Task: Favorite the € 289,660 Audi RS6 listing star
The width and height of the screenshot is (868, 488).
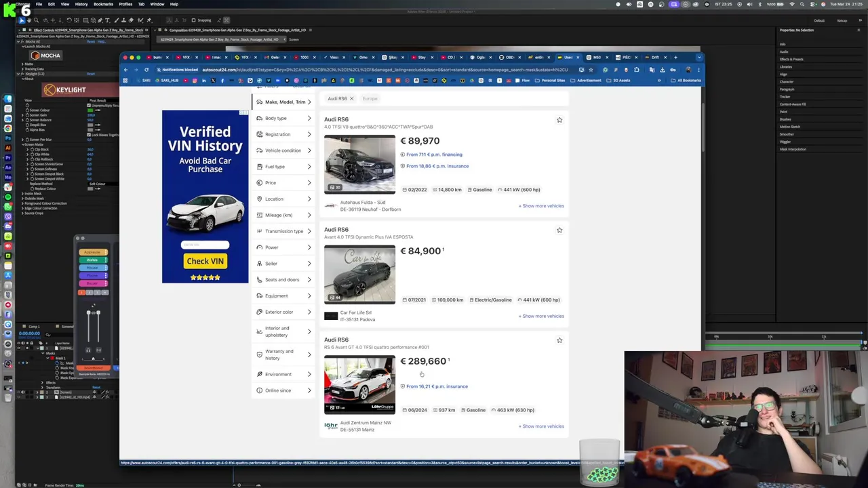Action: pos(559,340)
